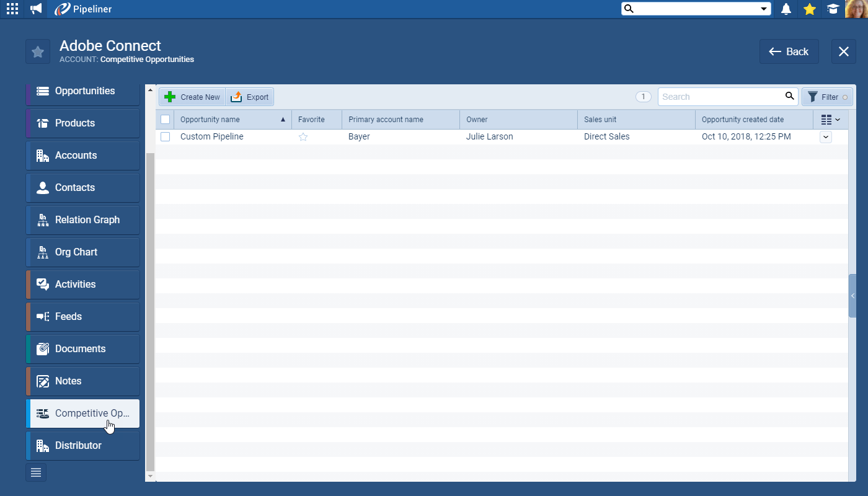Click inside the Search field above the table
868x496 pixels.
(x=719, y=97)
